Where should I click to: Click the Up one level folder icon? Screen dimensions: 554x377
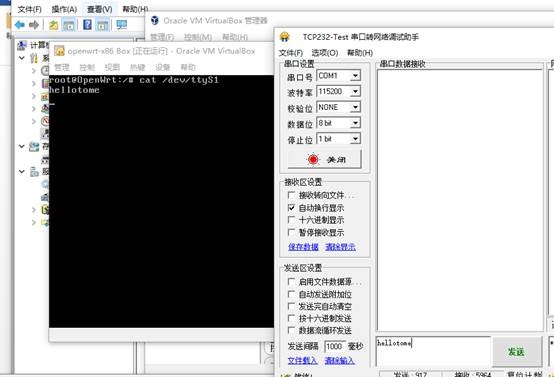(x=53, y=25)
